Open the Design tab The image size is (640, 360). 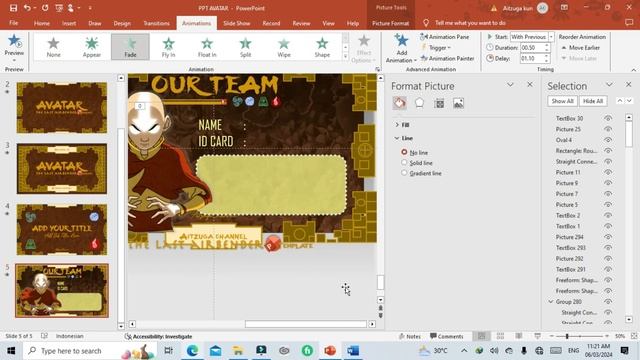[122, 23]
